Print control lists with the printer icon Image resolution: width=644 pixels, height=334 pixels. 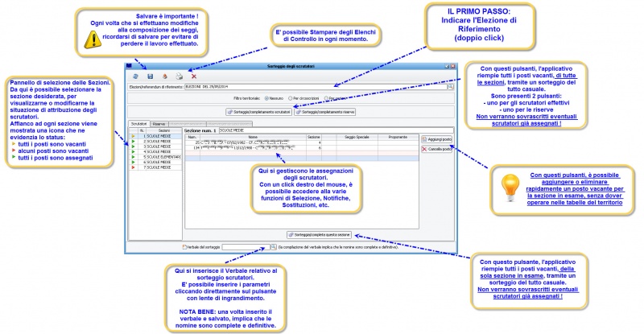coord(179,76)
